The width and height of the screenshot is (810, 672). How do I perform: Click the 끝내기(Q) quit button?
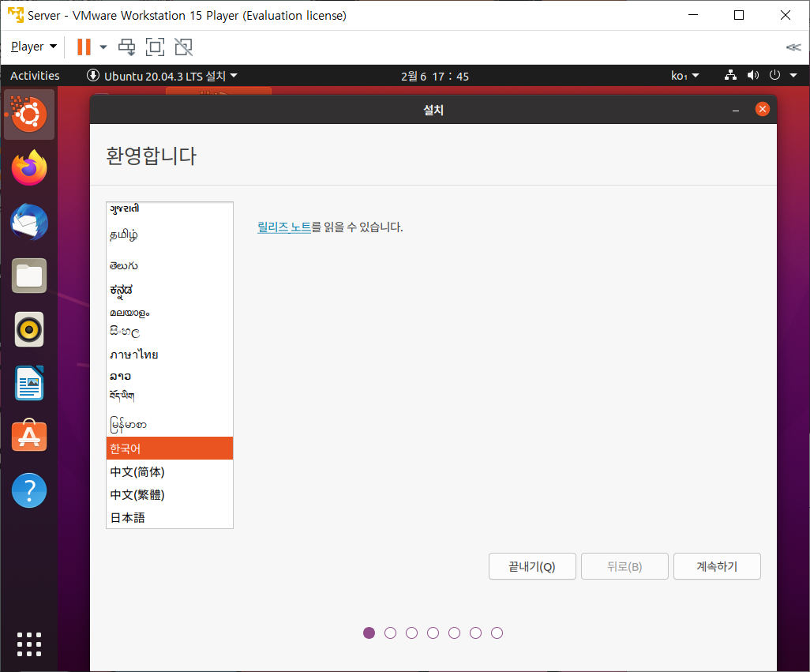[x=532, y=566]
